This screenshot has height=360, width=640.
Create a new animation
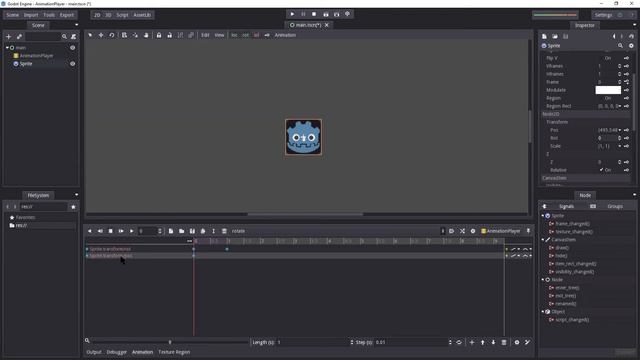click(171, 231)
